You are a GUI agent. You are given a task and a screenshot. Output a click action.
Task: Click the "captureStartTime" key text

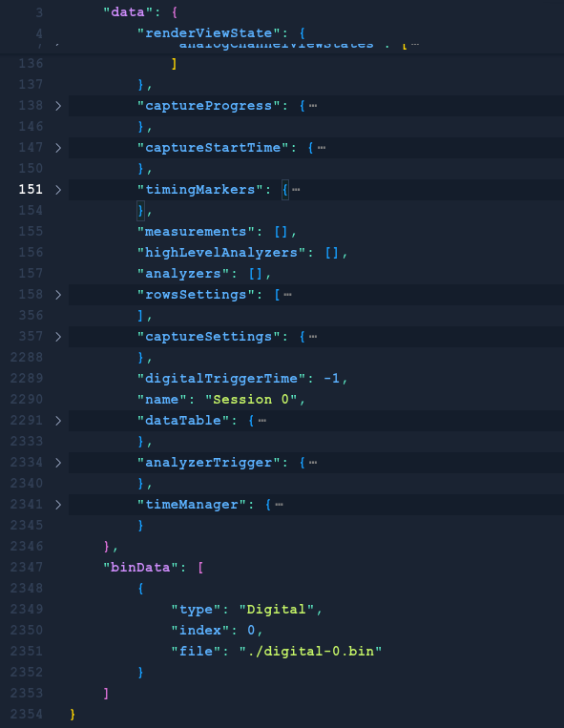213,148
